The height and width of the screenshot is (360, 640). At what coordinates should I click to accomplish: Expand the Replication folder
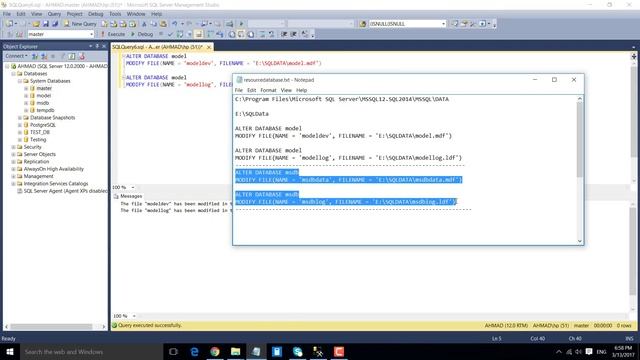(x=13, y=162)
